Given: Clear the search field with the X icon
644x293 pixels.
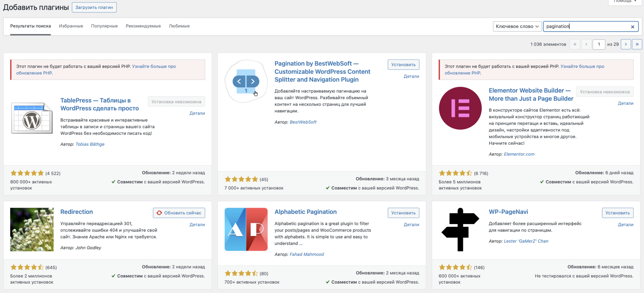Looking at the screenshot, I should coord(632,27).
